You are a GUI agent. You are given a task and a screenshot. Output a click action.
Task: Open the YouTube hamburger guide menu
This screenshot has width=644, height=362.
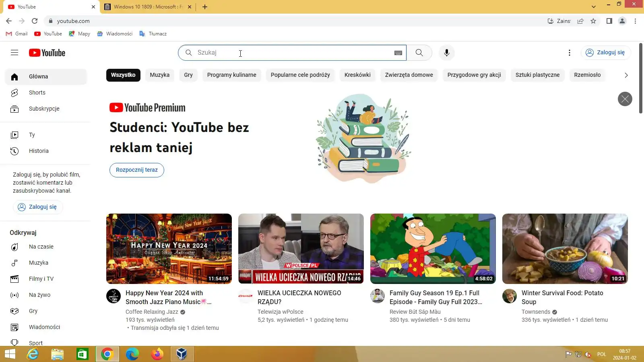(14, 53)
